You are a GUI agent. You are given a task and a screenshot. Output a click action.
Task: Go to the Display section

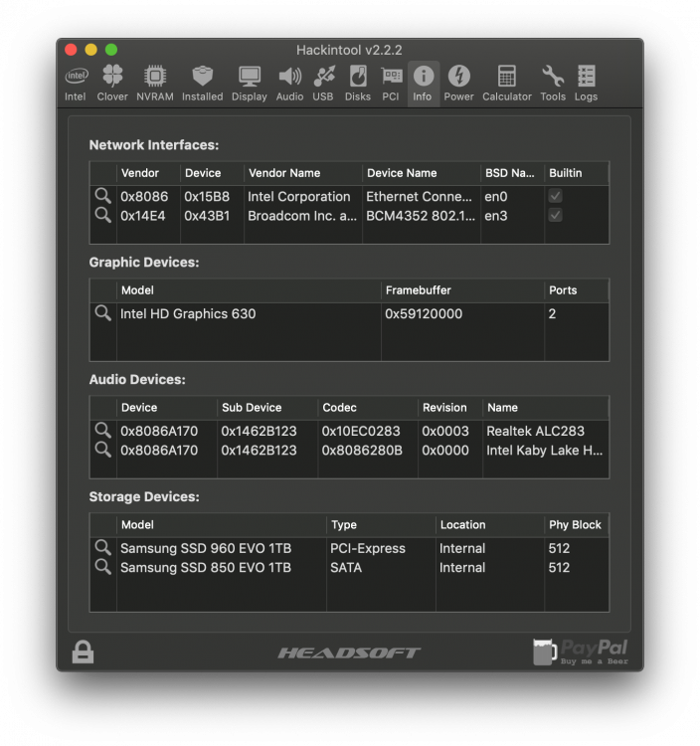250,84
